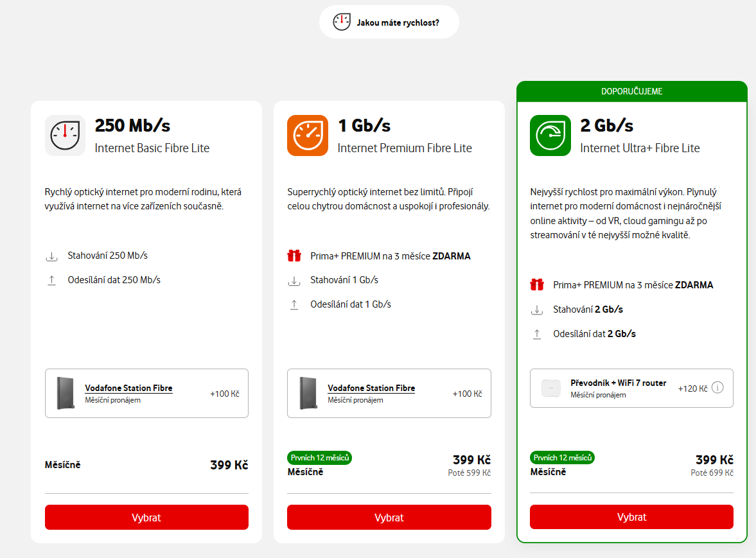The image size is (756, 558).
Task: Click the download arrow icon in Basic plan
Action: coord(52,256)
